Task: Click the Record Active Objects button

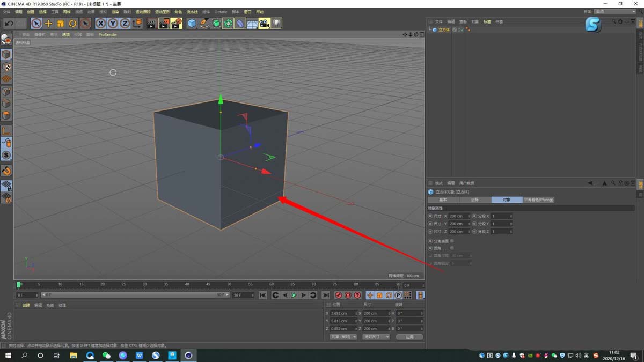Action: (339, 295)
